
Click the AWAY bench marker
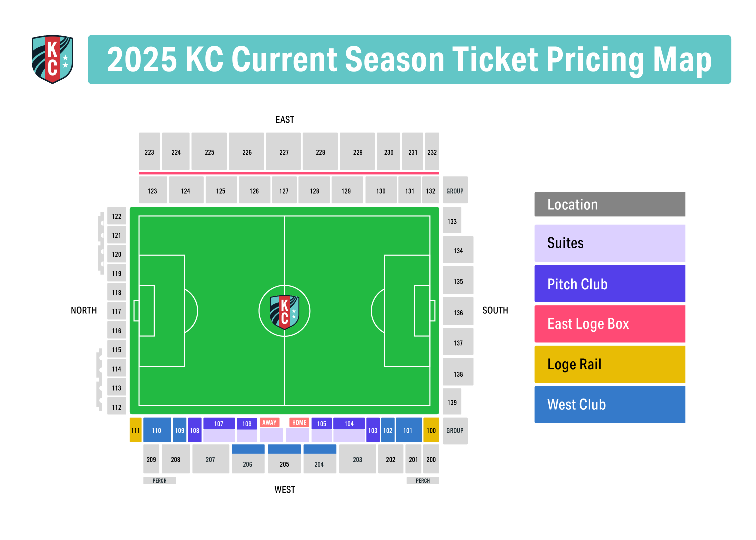pyautogui.click(x=269, y=422)
